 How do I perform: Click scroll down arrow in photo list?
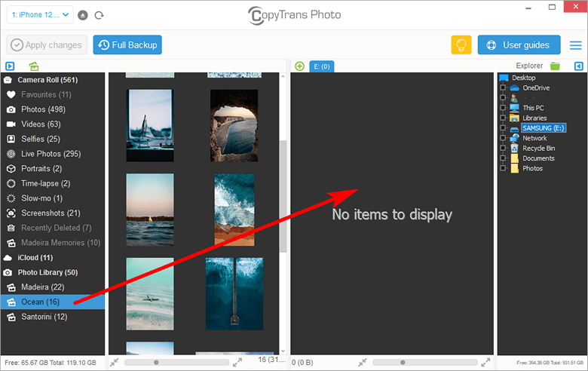283,351
